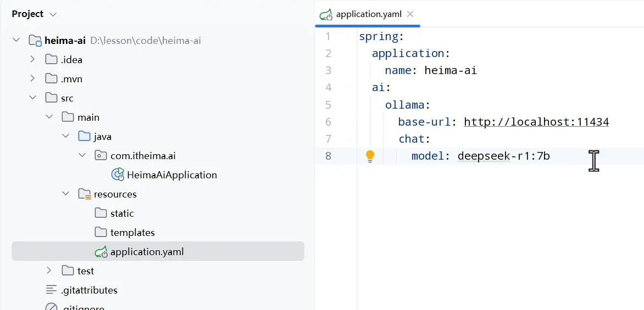Close the application.yaml tab
Image resolution: width=644 pixels, height=310 pixels.
410,14
